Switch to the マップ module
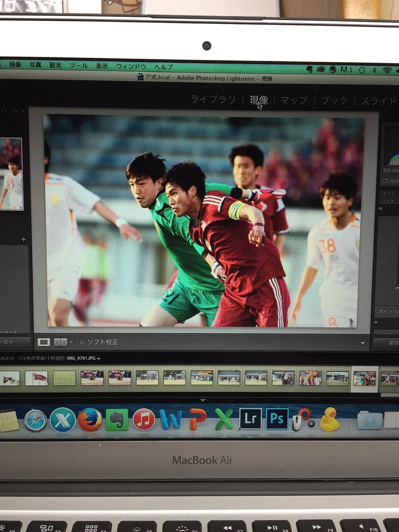The width and height of the screenshot is (399, 532). [x=294, y=100]
